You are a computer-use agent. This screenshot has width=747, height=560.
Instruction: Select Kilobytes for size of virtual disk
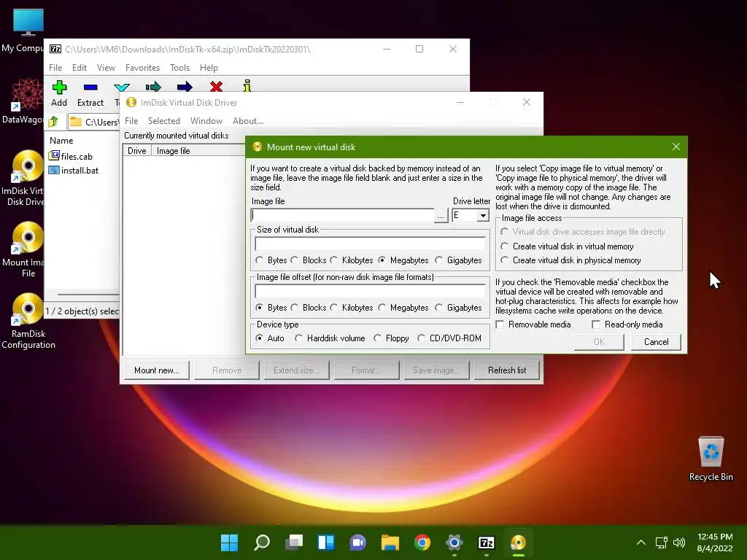click(x=352, y=260)
